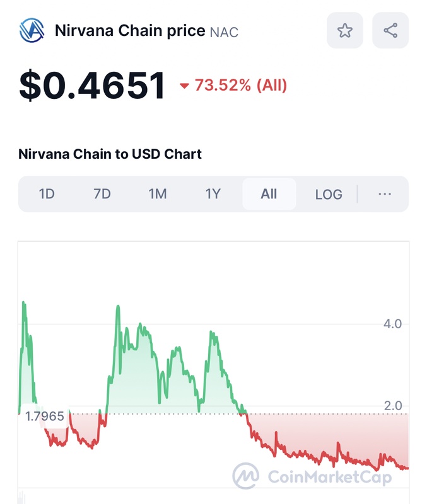
Task: Click the NAC ticker symbol
Action: tap(224, 31)
